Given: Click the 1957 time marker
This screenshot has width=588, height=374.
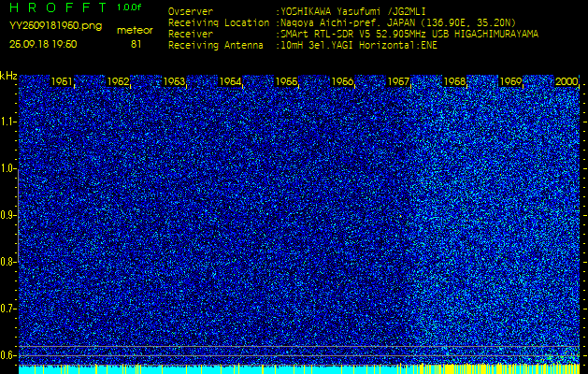Looking at the screenshot, I should tap(398, 81).
